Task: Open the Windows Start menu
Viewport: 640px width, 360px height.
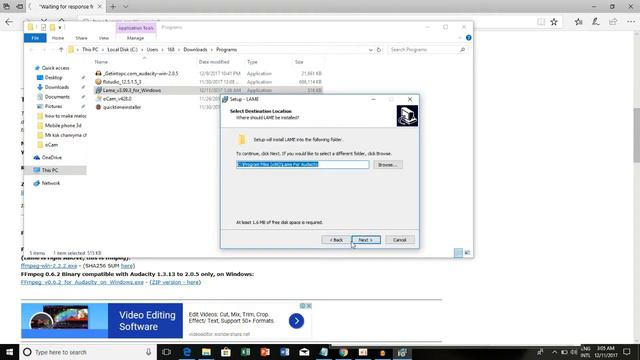Action: (x=9, y=352)
